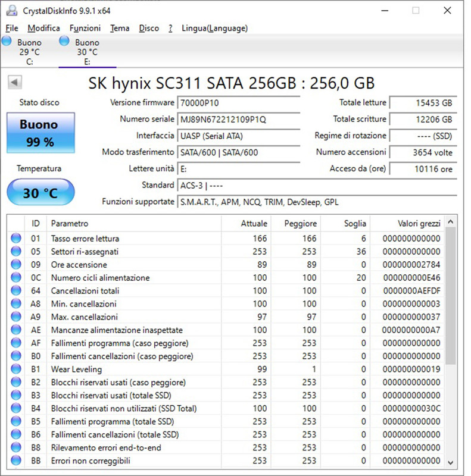Click the Versione firmware field 70000P10

pyautogui.click(x=239, y=103)
